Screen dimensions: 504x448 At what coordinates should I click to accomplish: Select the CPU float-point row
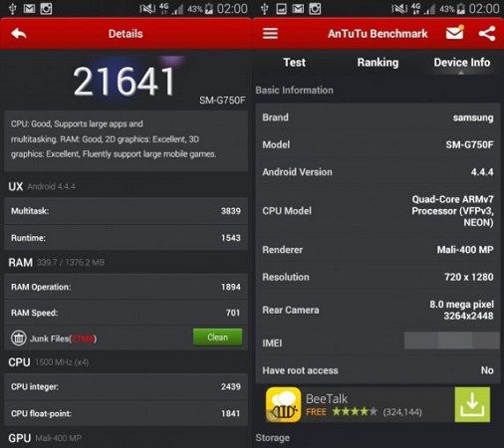pos(126,413)
